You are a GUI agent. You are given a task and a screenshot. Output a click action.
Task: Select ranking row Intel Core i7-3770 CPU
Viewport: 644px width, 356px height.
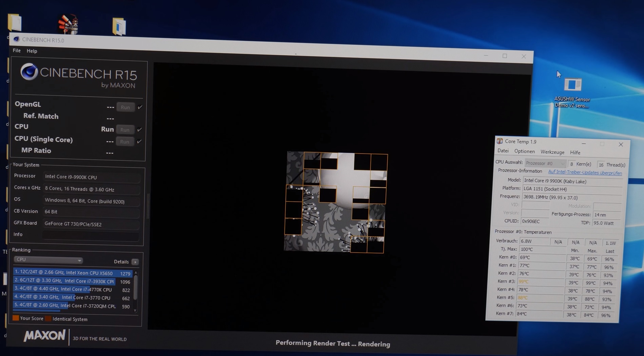point(72,298)
